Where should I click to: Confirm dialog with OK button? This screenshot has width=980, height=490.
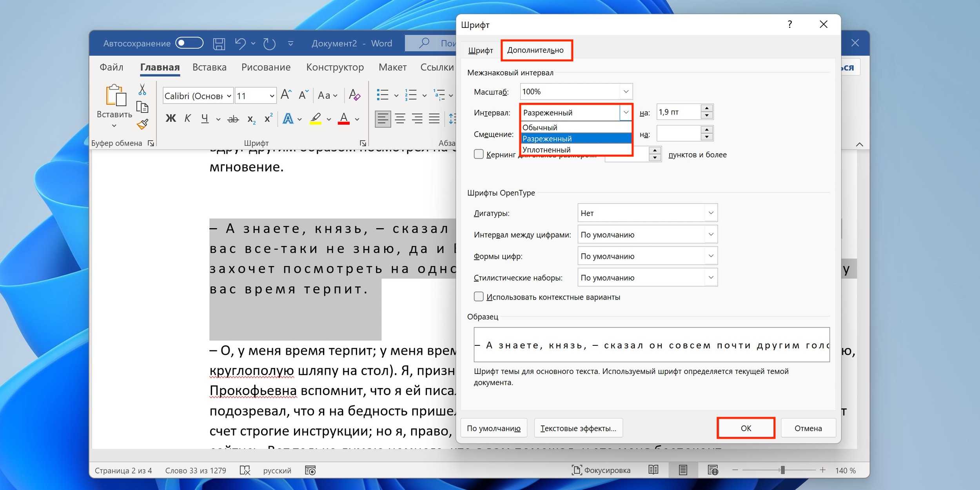point(746,428)
